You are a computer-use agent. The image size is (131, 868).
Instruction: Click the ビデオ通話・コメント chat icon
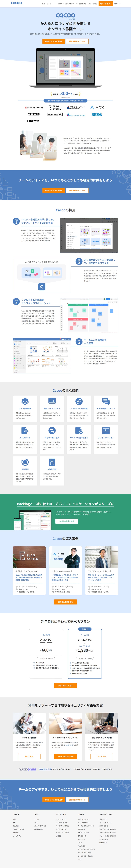click(x=106, y=401)
